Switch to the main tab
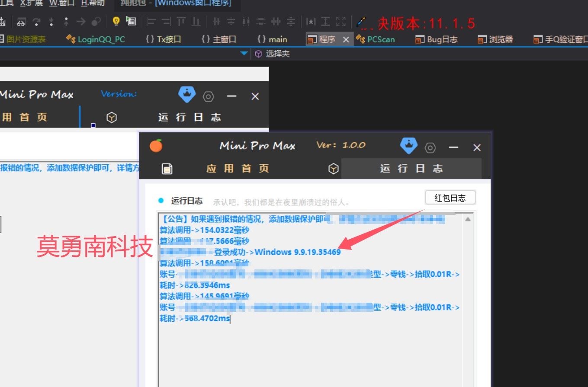The image size is (588, 387). [x=272, y=39]
